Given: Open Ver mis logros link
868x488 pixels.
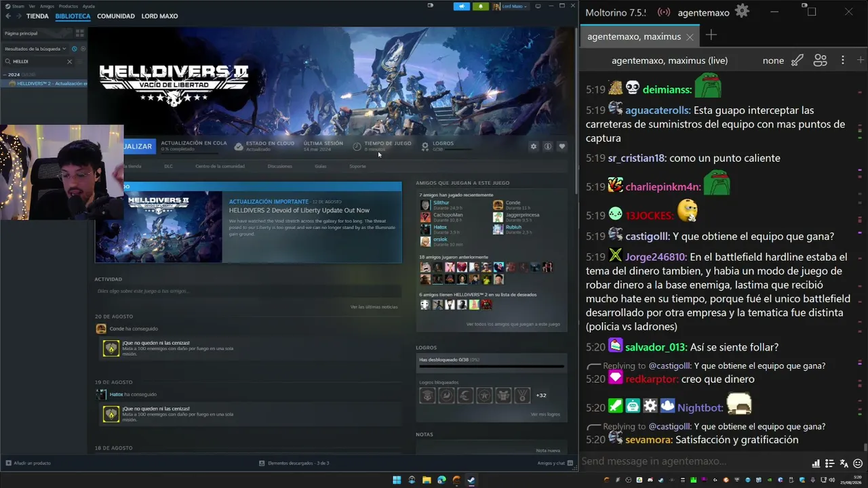Looking at the screenshot, I should tap(545, 414).
